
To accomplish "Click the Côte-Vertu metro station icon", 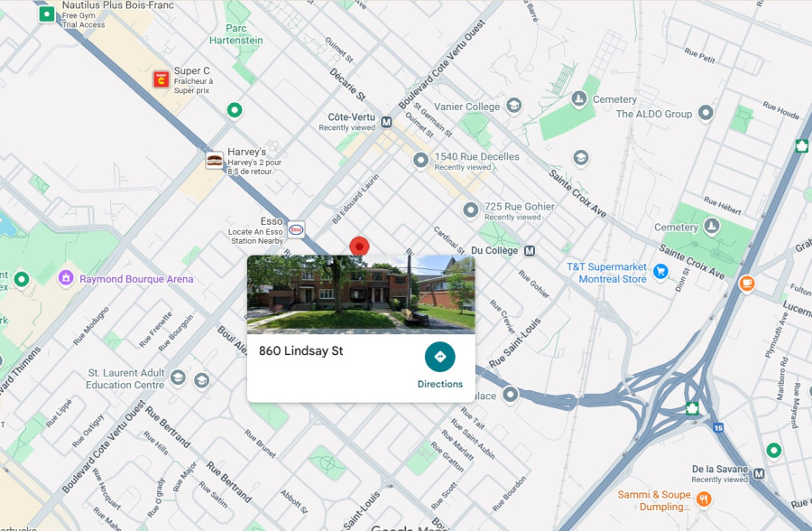I will point(386,123).
